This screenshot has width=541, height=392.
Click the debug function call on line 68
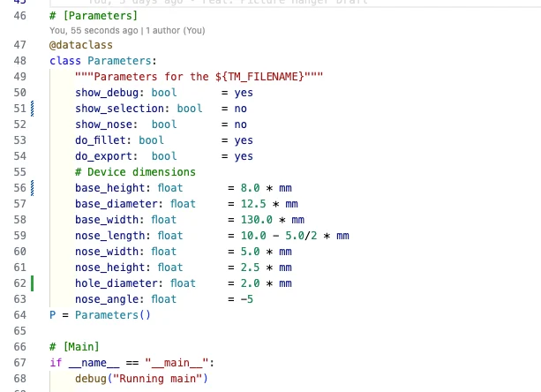[x=91, y=379]
